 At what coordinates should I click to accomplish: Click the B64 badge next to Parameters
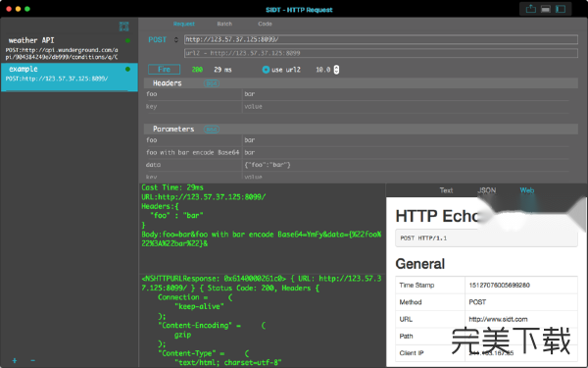[x=212, y=130]
